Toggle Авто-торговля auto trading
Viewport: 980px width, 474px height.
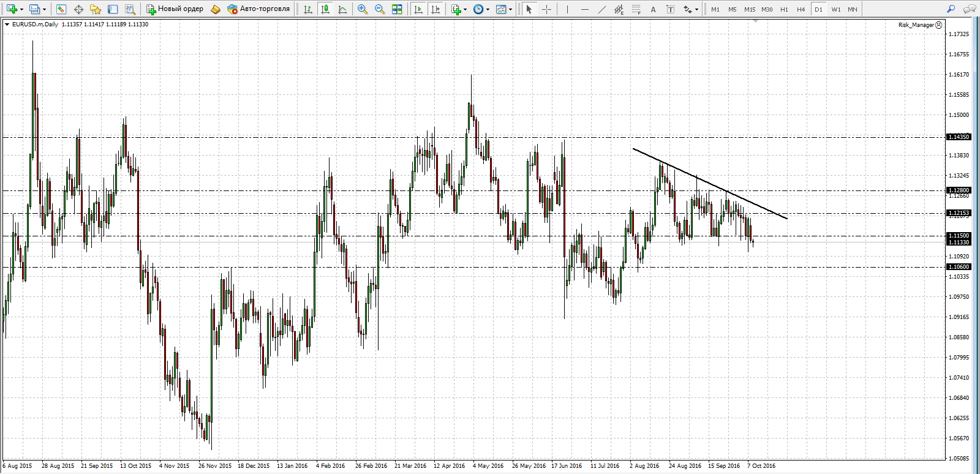(x=258, y=9)
